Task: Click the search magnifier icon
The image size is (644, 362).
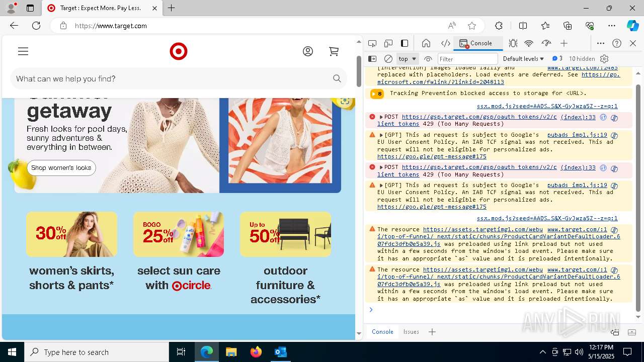Action: click(337, 78)
